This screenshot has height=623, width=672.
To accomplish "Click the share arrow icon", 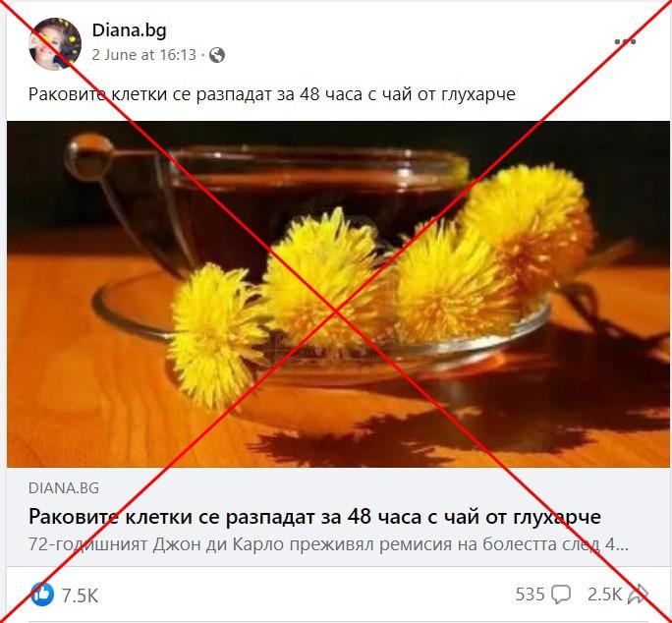I will [x=639, y=595].
